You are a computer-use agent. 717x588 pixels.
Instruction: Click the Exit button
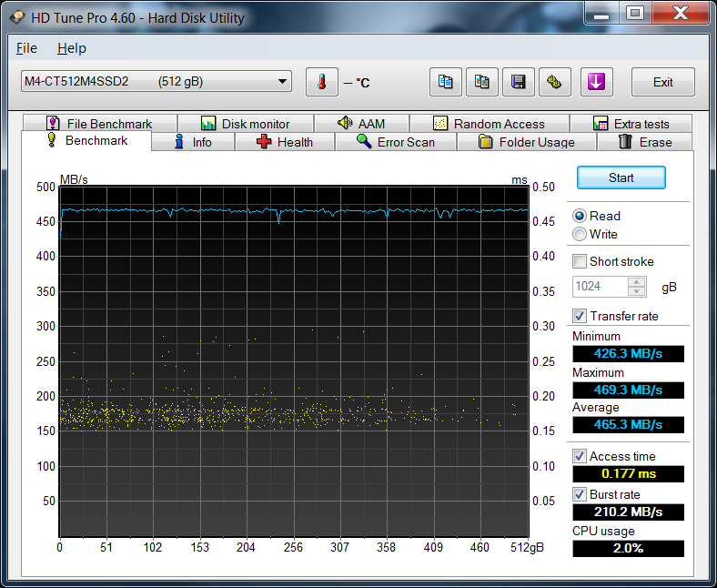(x=662, y=82)
